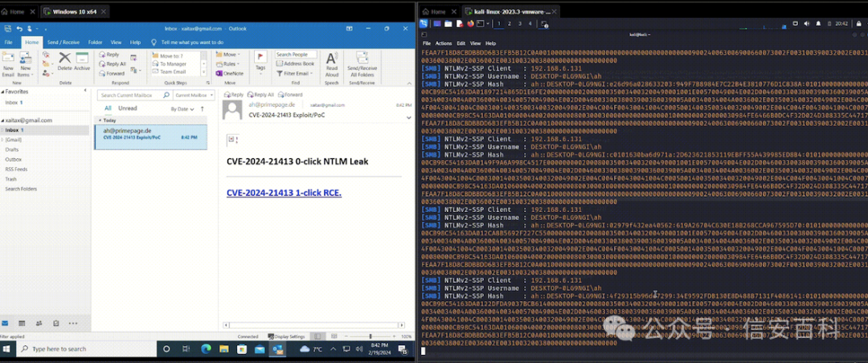
Task: Open the New Items menu
Action: [x=25, y=64]
